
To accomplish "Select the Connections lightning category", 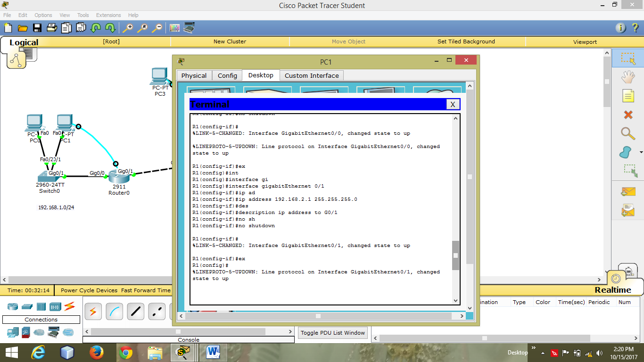I will click(69, 306).
